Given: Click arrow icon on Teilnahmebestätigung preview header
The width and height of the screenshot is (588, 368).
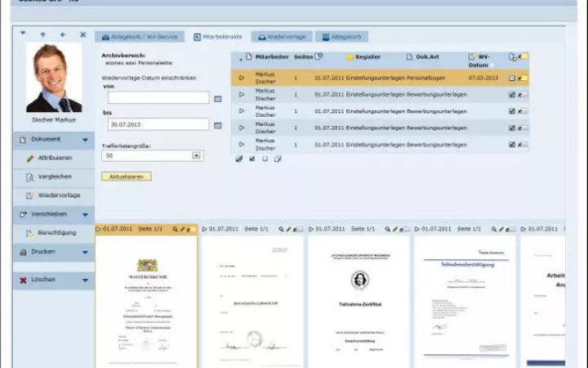Looking at the screenshot, I should coord(417,229).
